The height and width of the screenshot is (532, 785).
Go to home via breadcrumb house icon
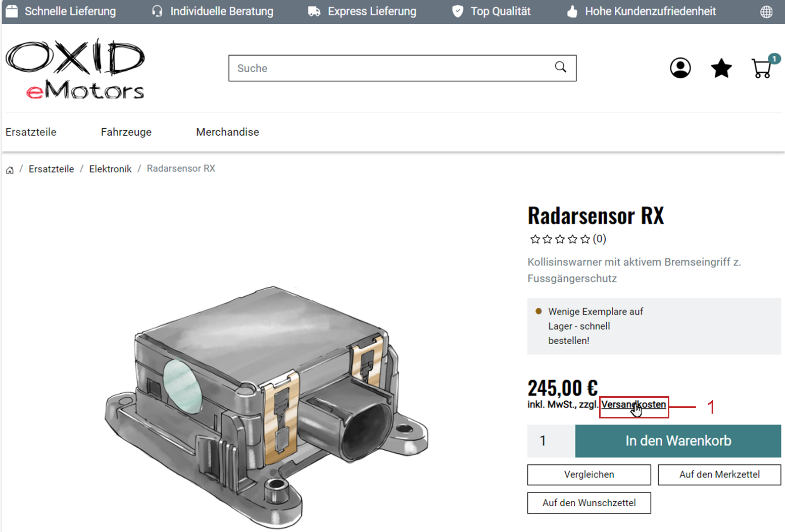click(10, 170)
